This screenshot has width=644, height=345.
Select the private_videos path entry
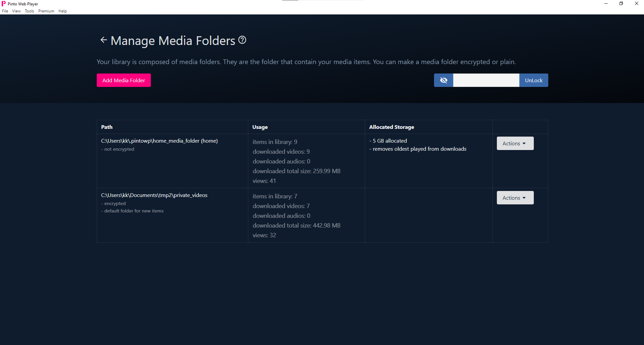click(154, 195)
